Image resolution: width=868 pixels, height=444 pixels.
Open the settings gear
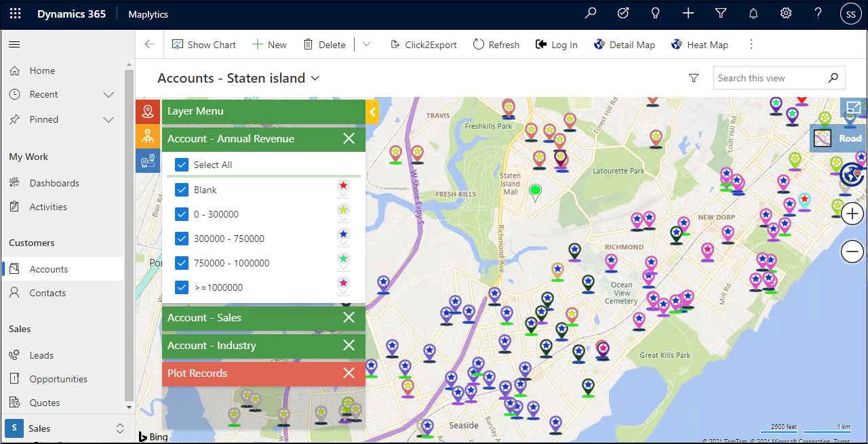[786, 14]
